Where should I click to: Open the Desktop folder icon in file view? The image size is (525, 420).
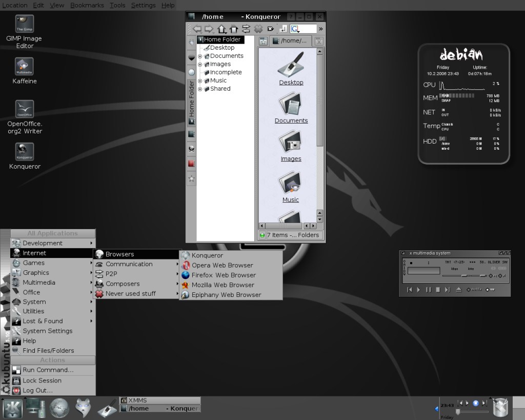[x=291, y=64]
